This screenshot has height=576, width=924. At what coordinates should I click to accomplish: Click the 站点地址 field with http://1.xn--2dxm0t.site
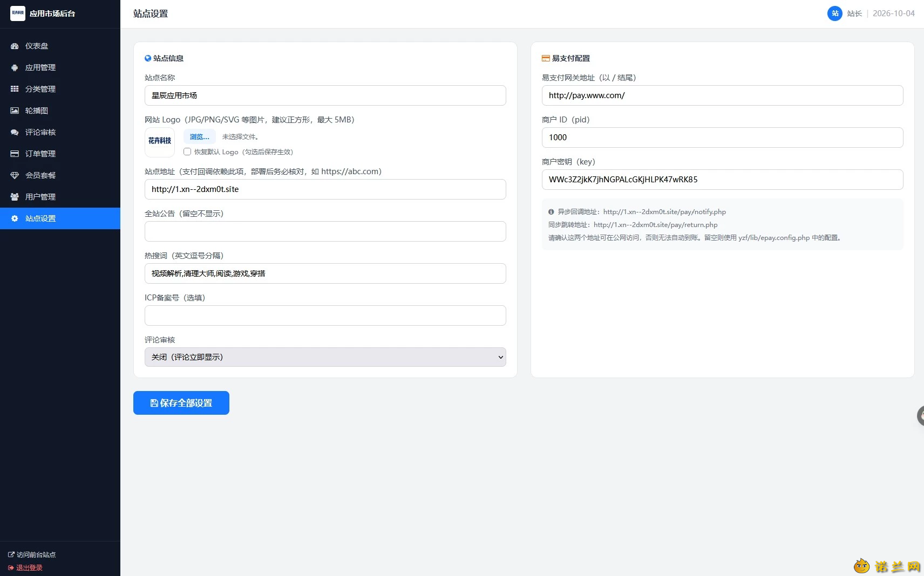coord(325,189)
